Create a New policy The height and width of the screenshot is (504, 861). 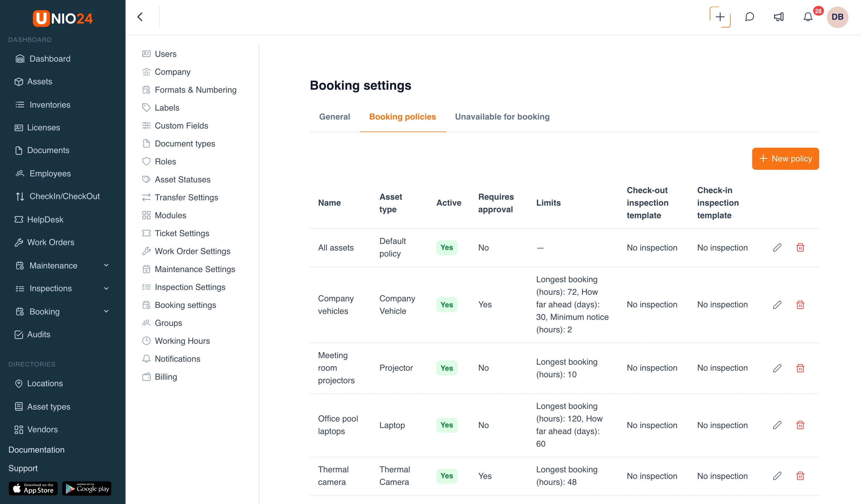785,158
